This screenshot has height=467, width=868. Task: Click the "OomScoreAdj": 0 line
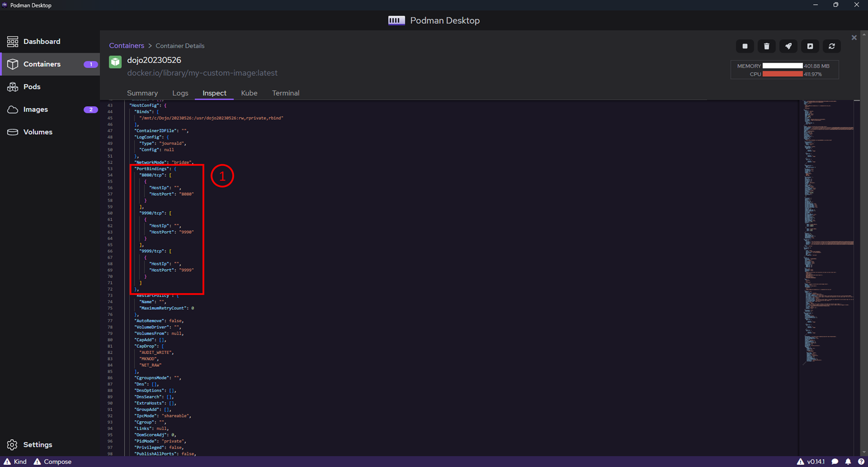tap(155, 435)
